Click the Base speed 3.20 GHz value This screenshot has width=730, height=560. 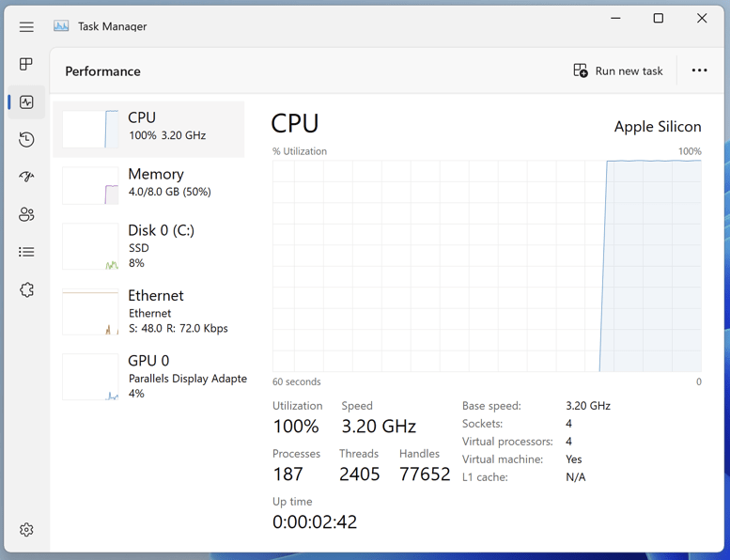pyautogui.click(x=588, y=406)
